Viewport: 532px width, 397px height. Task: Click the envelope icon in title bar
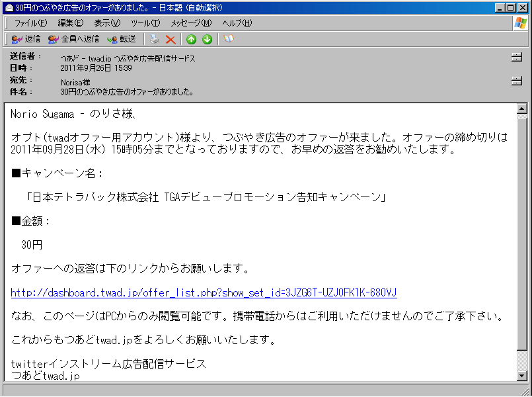(x=9, y=7)
